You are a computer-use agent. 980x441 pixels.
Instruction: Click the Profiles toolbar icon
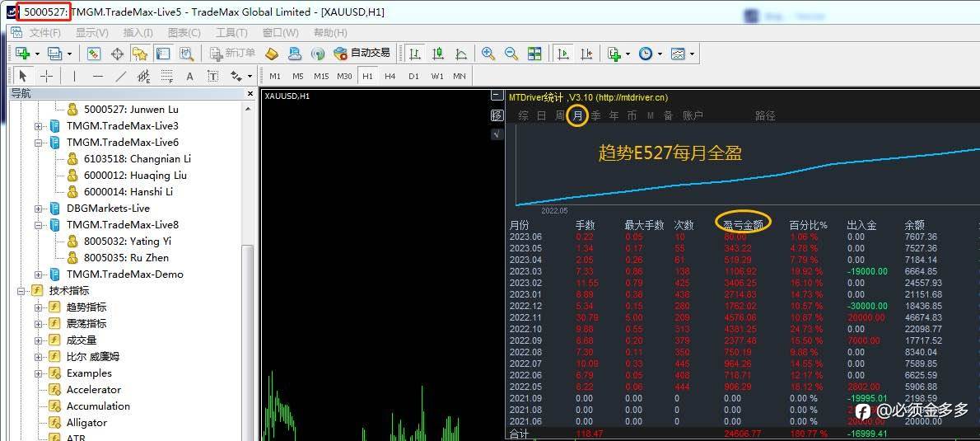tap(55, 54)
